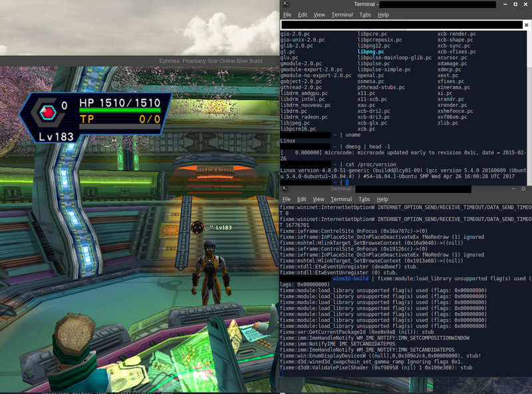Maximize the lower terminal window

pyautogui.click(x=523, y=188)
